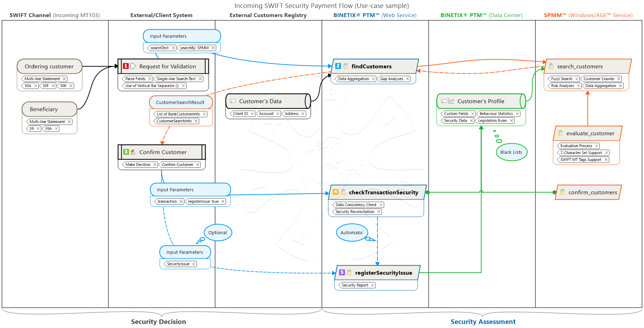
Task: Click the List of BankCustomerInfo tag
Action: [x=180, y=114]
